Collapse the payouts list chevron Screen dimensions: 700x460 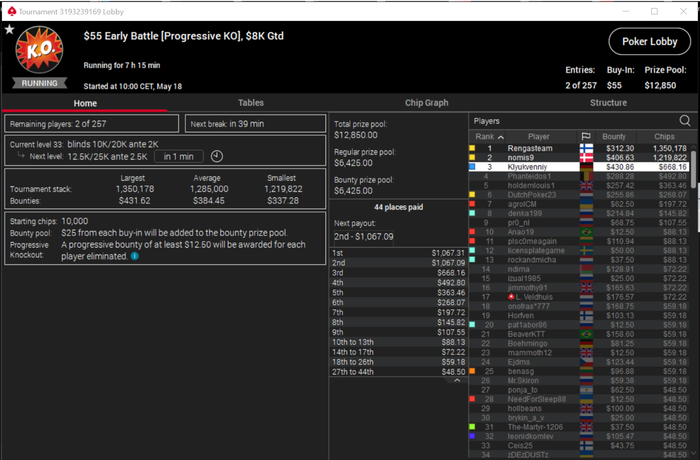coord(457,381)
